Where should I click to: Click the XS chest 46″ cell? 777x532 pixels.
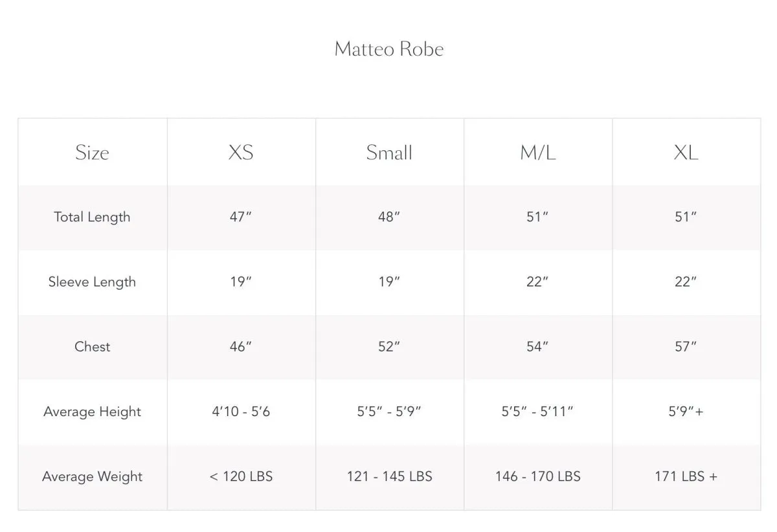240,347
